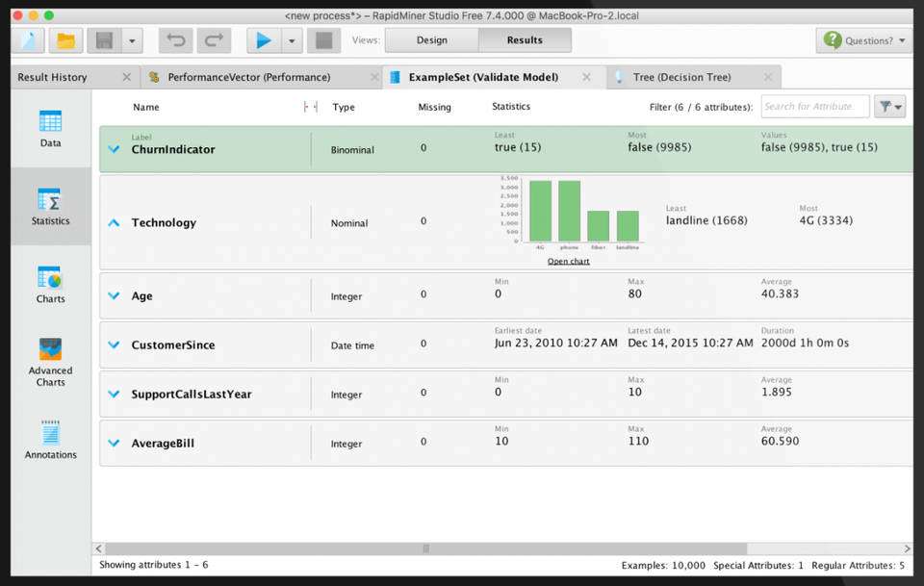Click the Open chart link
The image size is (924, 586).
tap(568, 261)
